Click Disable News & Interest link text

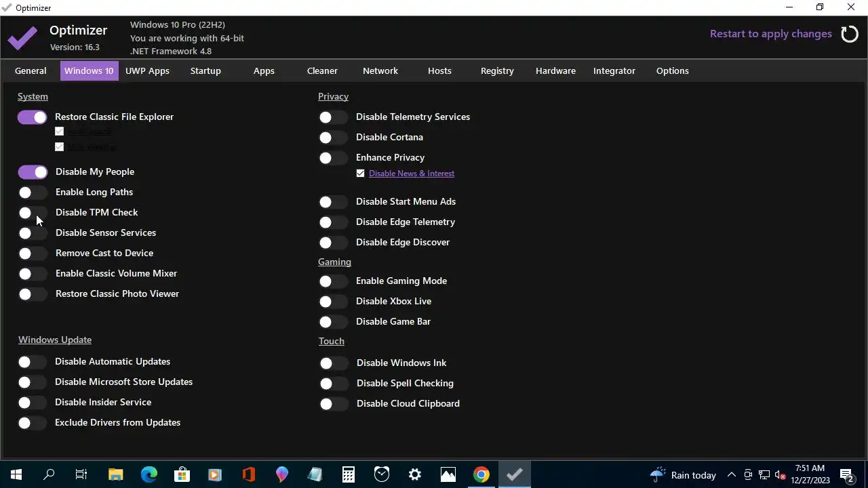pos(412,174)
